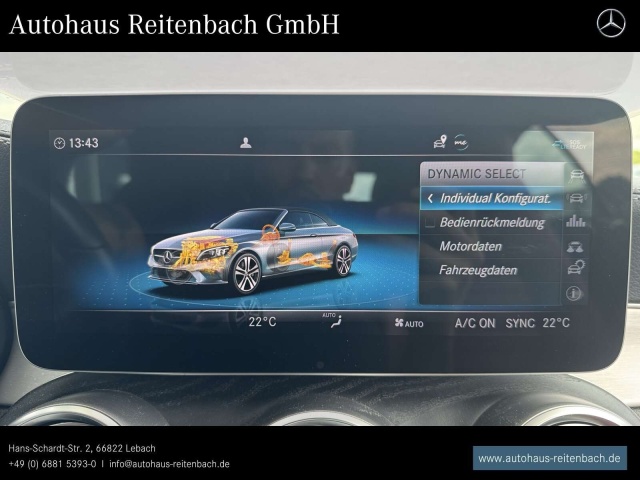Tap the fan AUTO icon
640x480 pixels.
coord(409,324)
